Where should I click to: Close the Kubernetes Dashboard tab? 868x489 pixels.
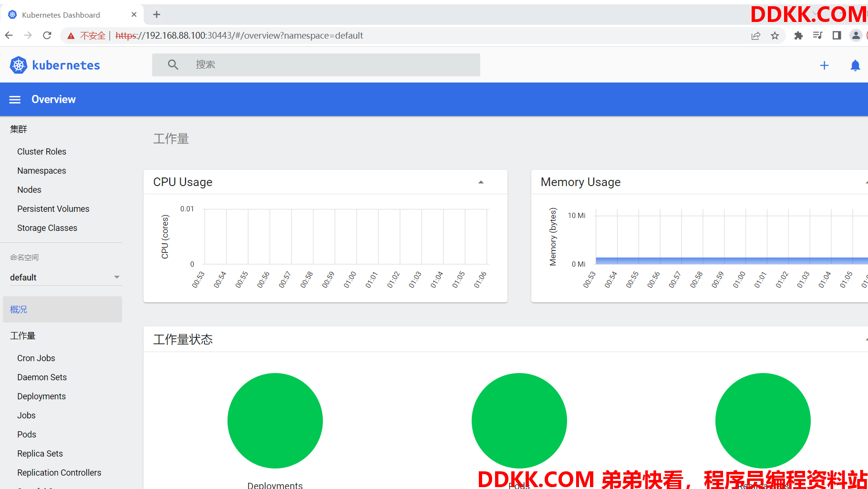pos(134,14)
